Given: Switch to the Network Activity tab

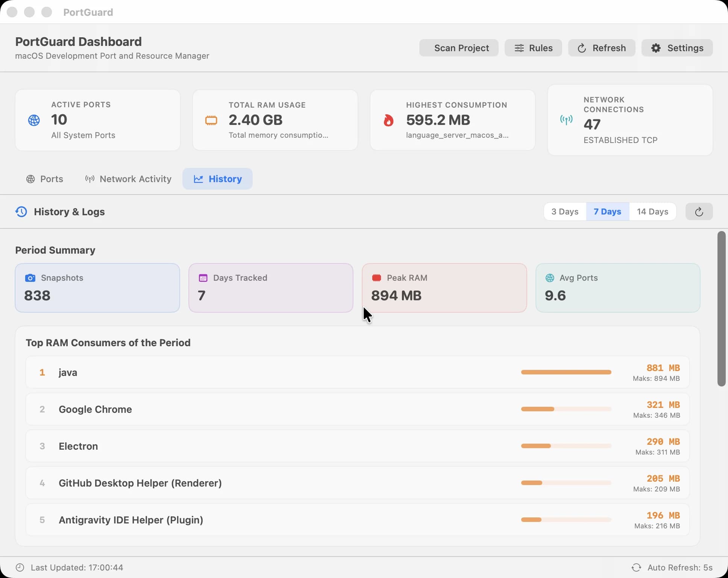Looking at the screenshot, I should coord(128,179).
